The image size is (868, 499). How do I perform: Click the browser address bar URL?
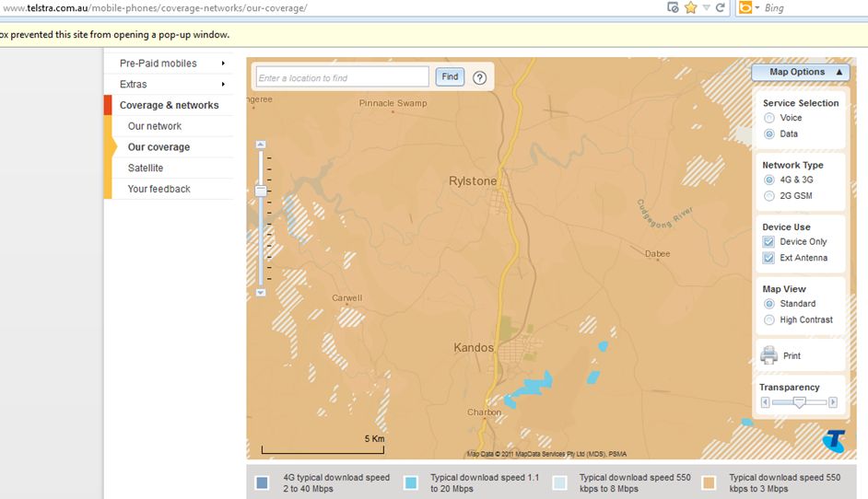(156, 7)
